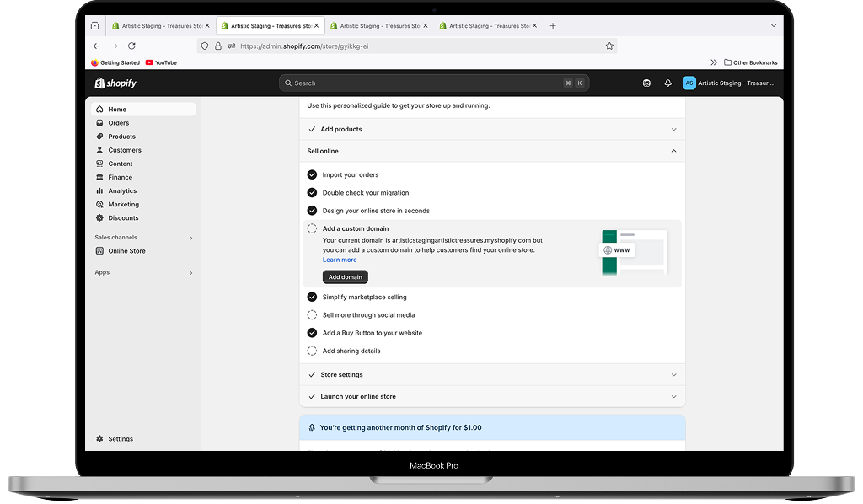Open Online Store sales channel
The image size is (863, 504).
click(x=143, y=251)
